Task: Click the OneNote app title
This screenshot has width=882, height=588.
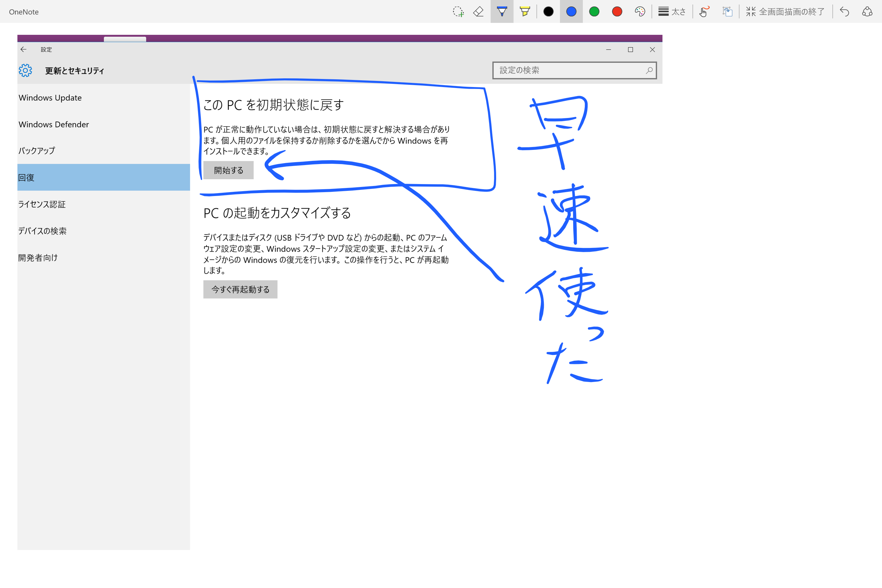Action: 24,12
